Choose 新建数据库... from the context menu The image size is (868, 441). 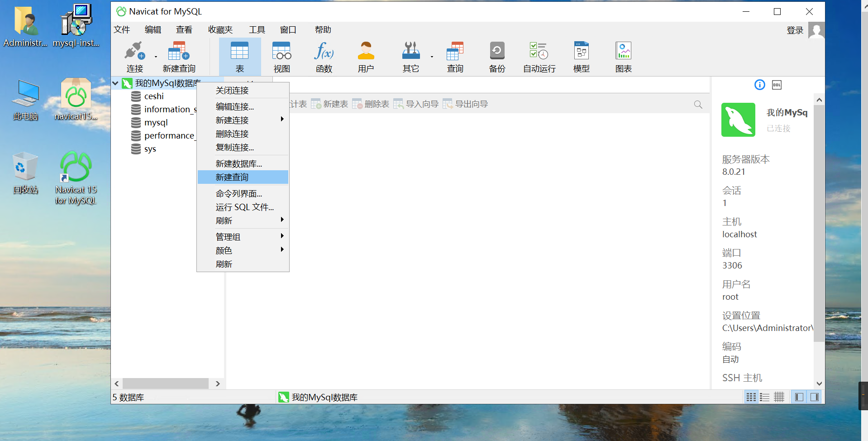(x=243, y=164)
